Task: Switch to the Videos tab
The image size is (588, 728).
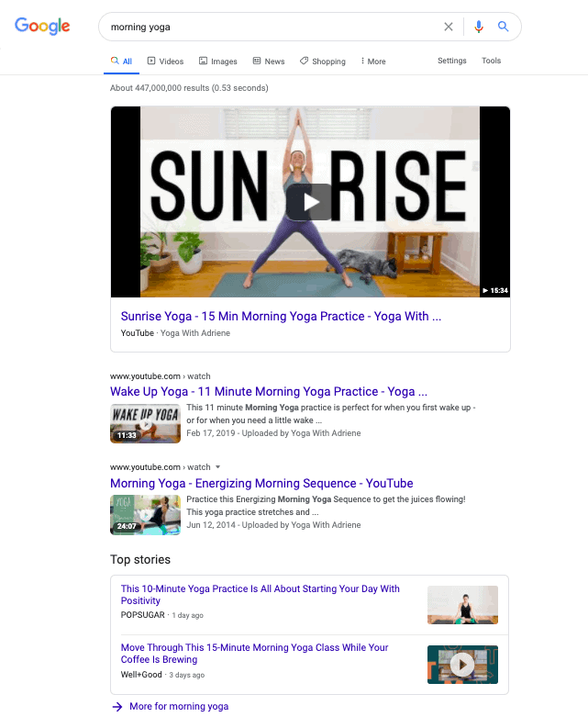Action: pos(166,62)
